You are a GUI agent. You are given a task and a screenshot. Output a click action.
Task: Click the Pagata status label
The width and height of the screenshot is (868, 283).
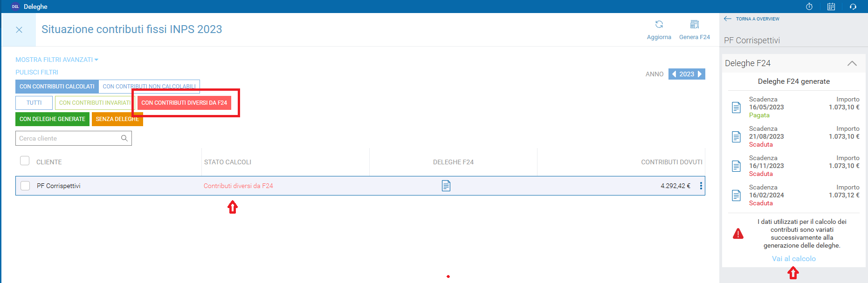tap(759, 115)
